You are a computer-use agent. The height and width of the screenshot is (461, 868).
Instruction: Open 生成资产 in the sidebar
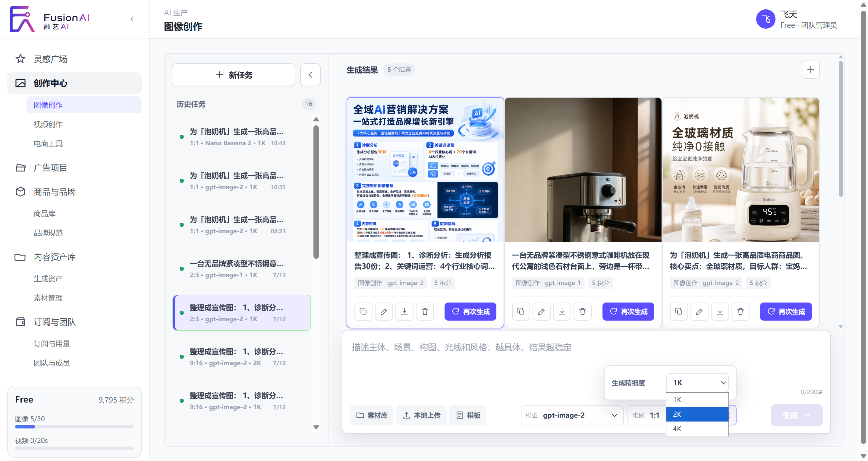[x=84, y=278]
